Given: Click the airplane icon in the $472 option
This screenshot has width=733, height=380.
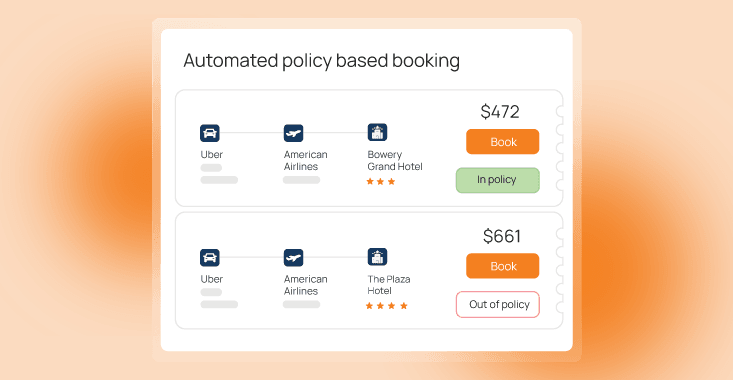Looking at the screenshot, I should pos(294,133).
